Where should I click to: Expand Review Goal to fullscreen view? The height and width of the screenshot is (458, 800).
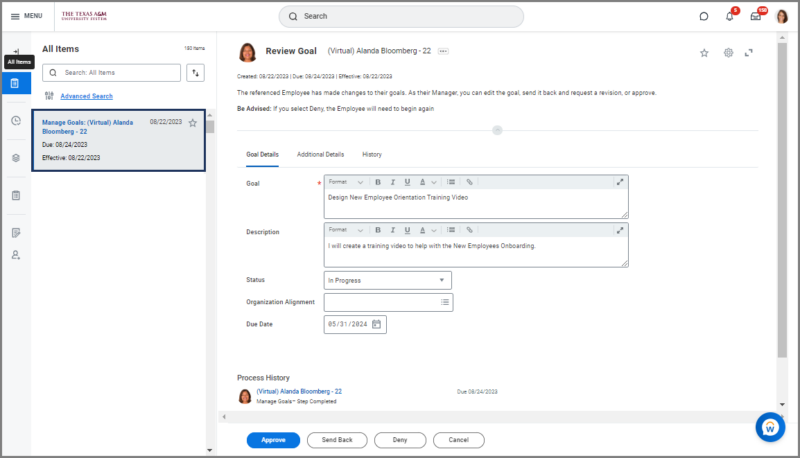click(749, 53)
